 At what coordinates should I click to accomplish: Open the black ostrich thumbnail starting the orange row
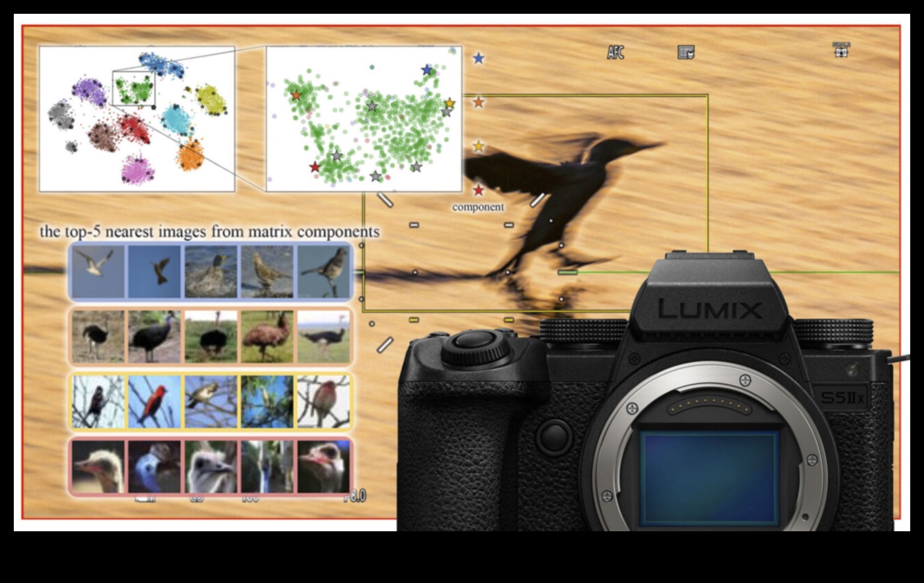pos(98,337)
